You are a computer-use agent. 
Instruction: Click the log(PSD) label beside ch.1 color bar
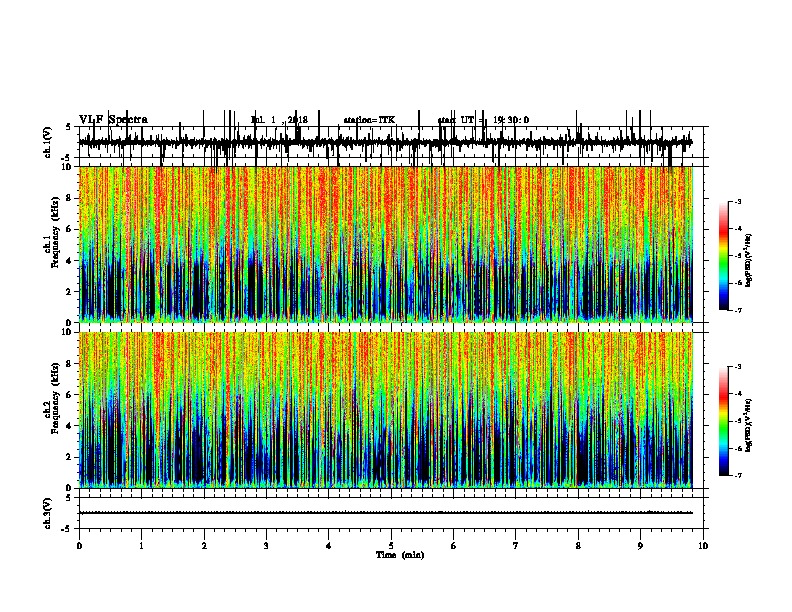point(748,261)
